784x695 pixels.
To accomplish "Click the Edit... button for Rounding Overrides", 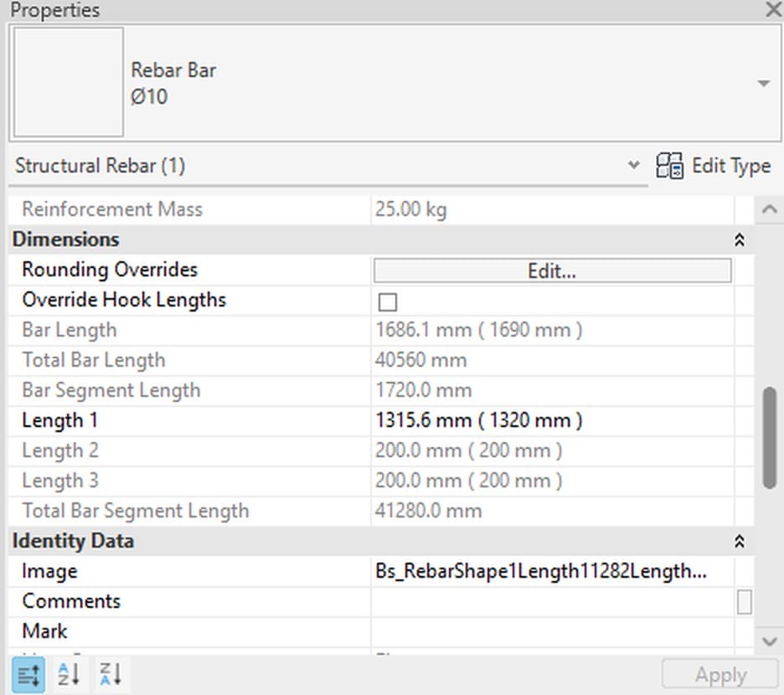I will (x=553, y=270).
